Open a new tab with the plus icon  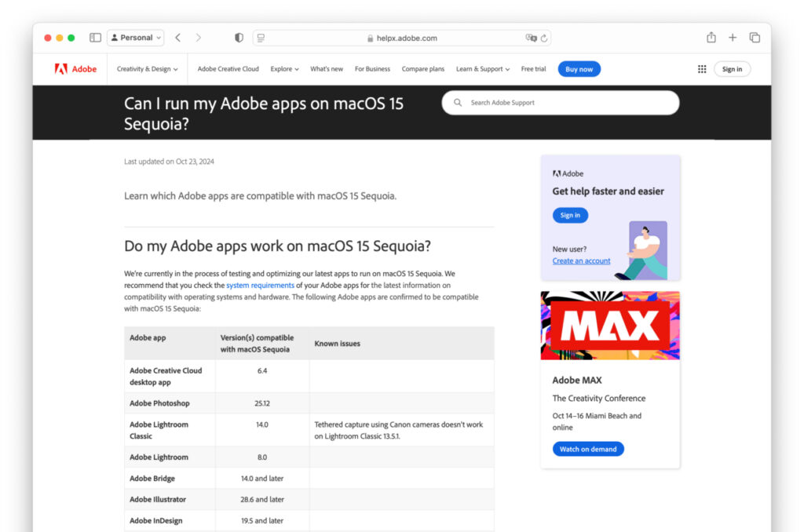click(733, 37)
